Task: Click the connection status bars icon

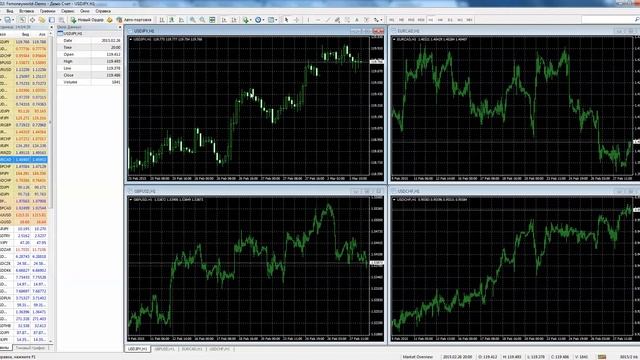Action: pos(602,357)
